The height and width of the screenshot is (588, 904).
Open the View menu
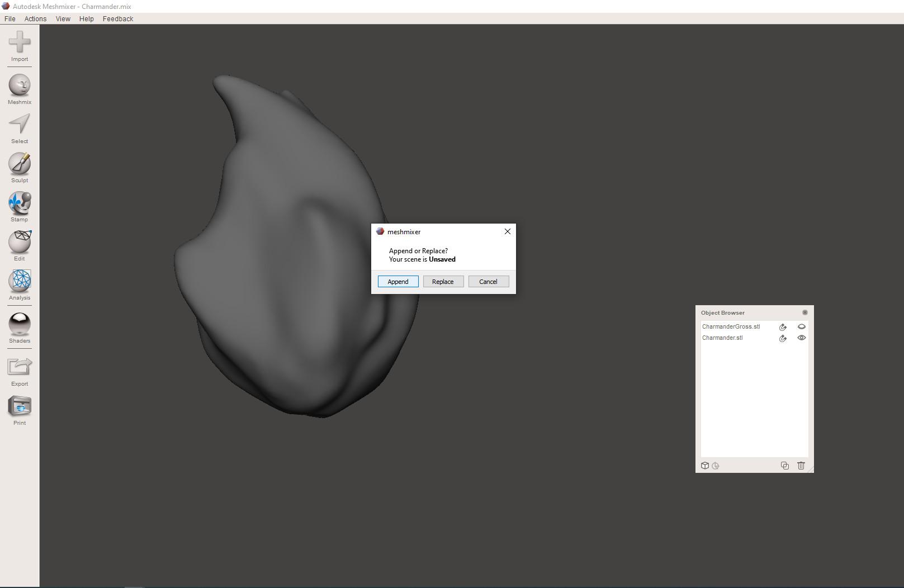63,18
